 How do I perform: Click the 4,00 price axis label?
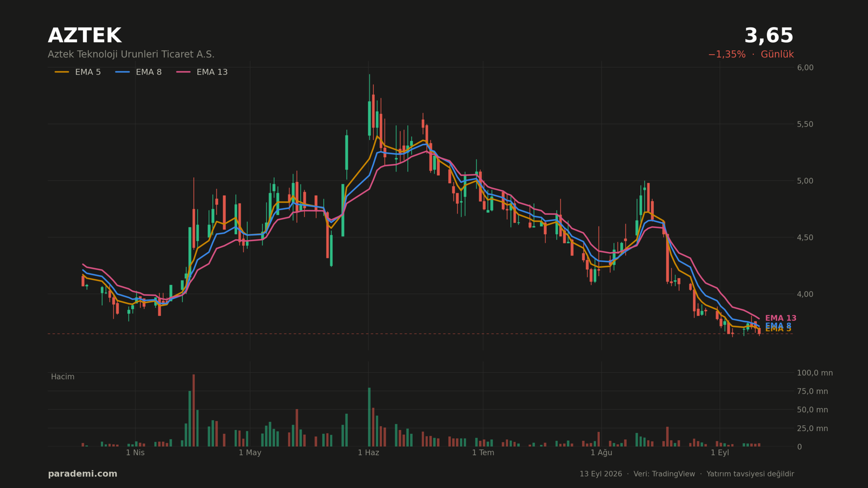805,294
